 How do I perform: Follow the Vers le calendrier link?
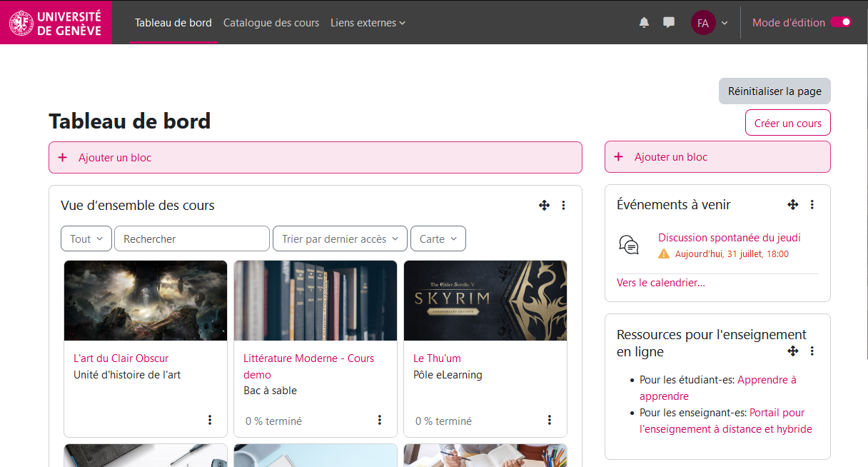click(661, 283)
